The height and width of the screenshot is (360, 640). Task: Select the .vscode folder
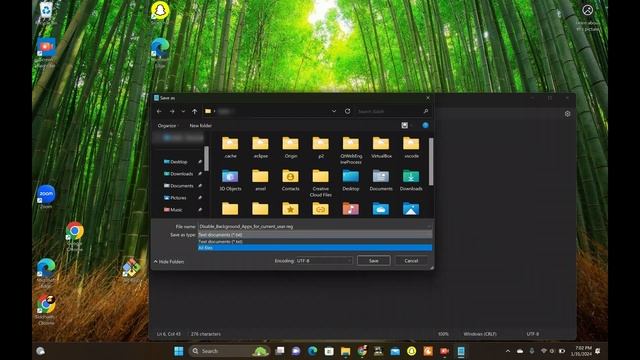coord(411,147)
